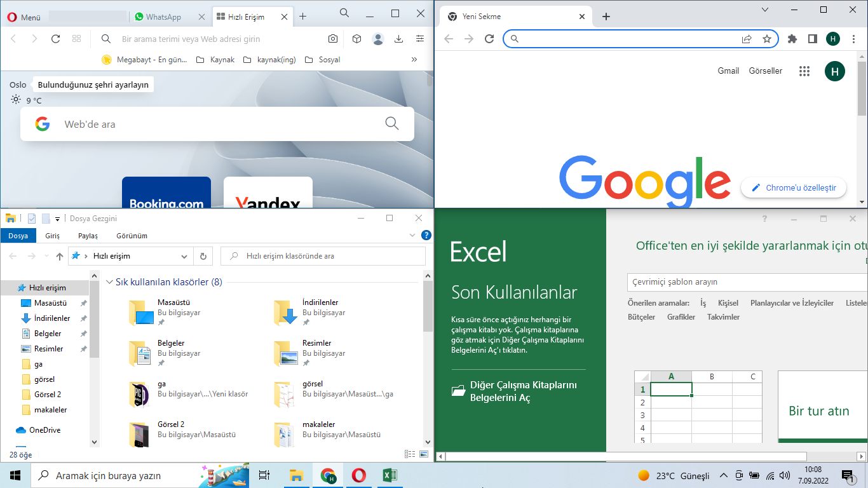Collapse the Sık kullanılan klasörler group
Image resolution: width=868 pixels, height=488 pixels.
pos(109,282)
